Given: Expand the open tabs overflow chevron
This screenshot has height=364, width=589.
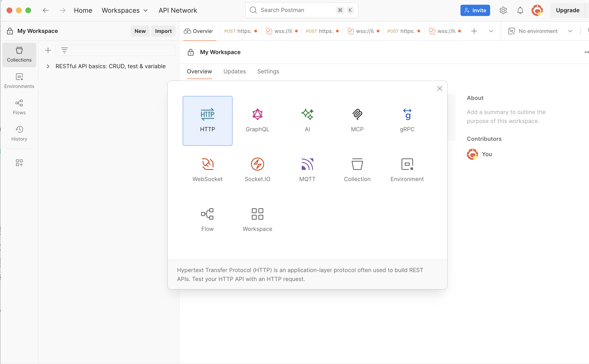Looking at the screenshot, I should click(x=491, y=31).
